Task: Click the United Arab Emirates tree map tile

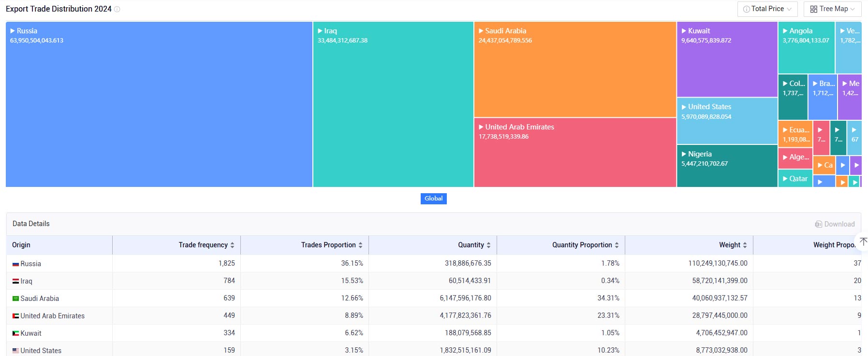Action: 575,152
